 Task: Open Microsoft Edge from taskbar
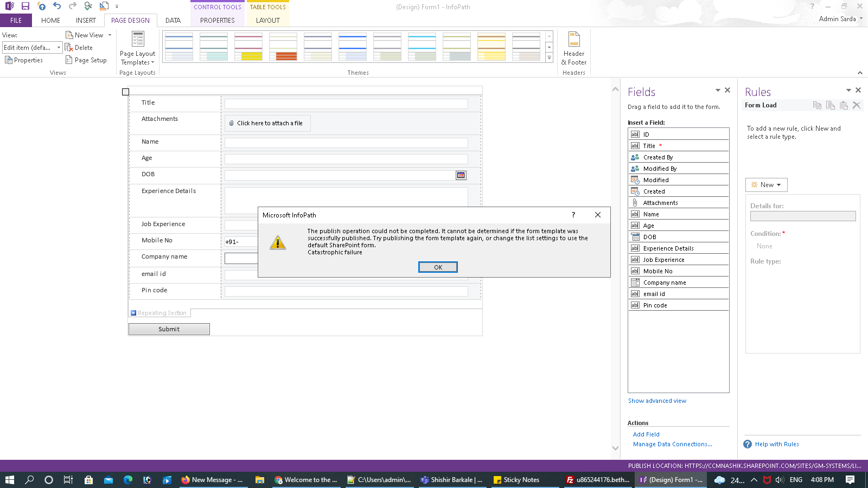pos(128,480)
